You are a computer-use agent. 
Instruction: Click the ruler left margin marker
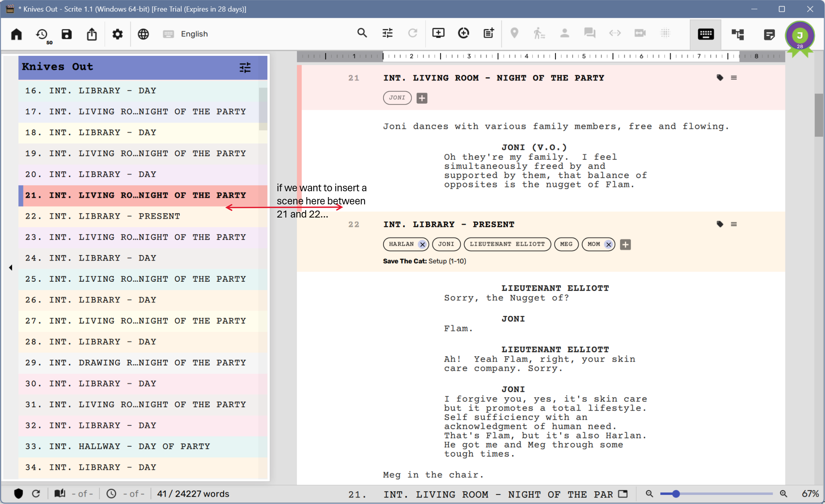[383, 56]
